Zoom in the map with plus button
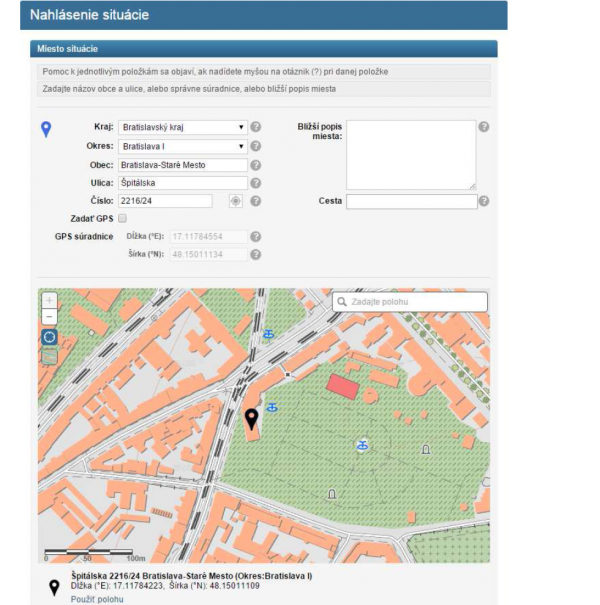The height and width of the screenshot is (605, 600). click(x=49, y=301)
